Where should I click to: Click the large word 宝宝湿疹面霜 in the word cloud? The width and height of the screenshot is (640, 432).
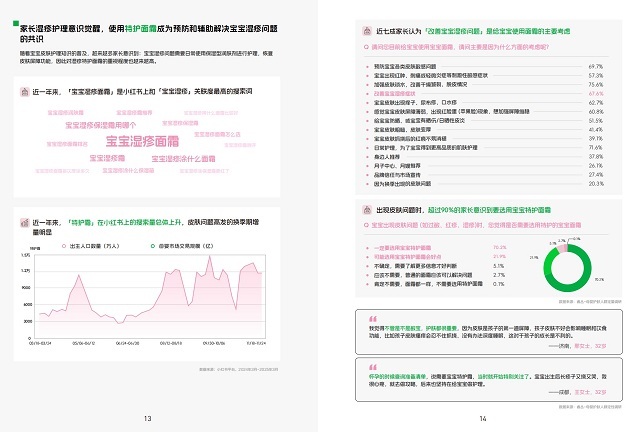click(142, 141)
